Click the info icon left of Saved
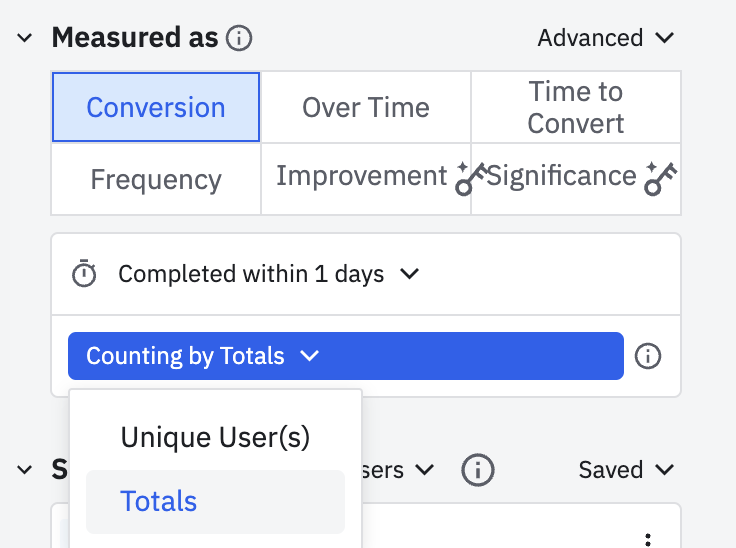This screenshot has width=736, height=548. (478, 470)
